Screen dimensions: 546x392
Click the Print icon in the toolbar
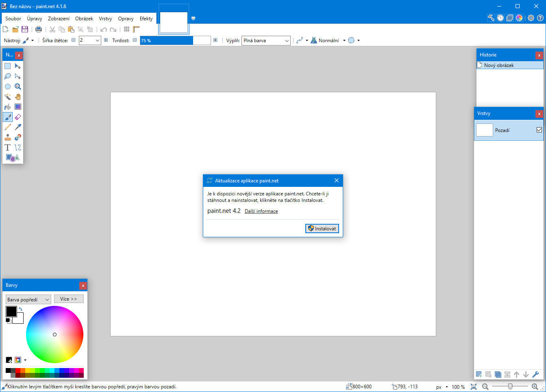coord(39,29)
